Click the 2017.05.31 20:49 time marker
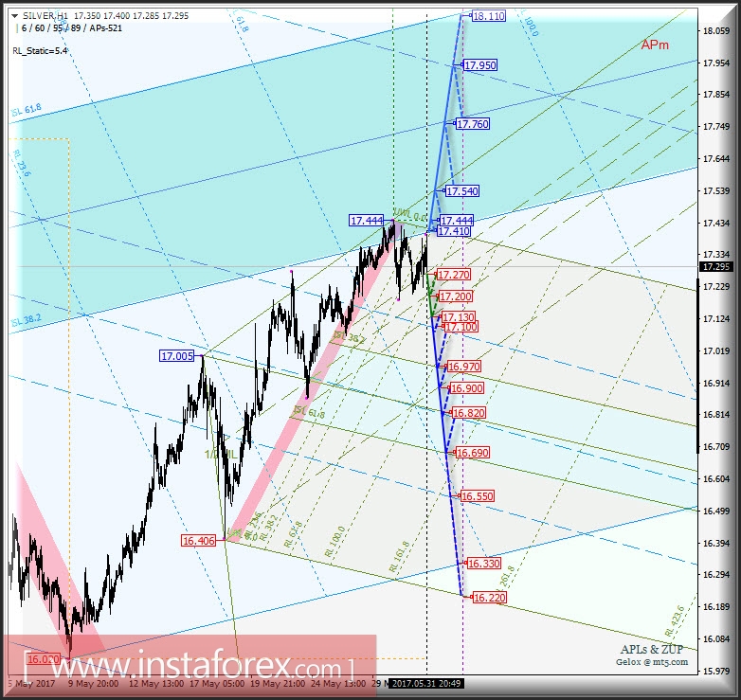This screenshot has width=741, height=700. (426, 683)
